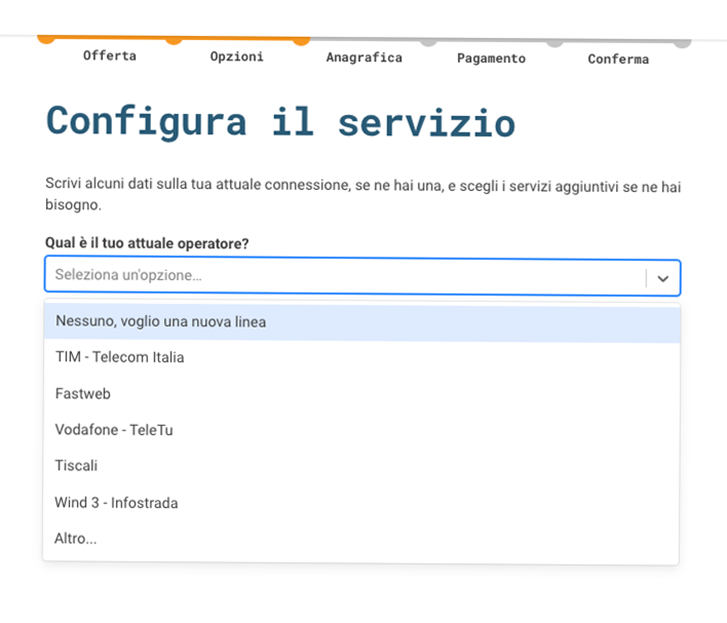The image size is (727, 623).
Task: Click the 'Configura il servizio' heading
Action: 281,122
